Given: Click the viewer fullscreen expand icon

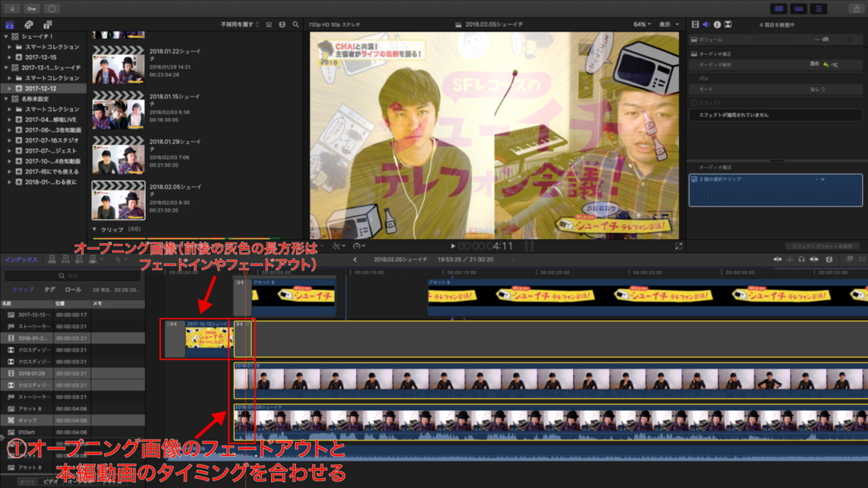Looking at the screenshot, I should (679, 247).
